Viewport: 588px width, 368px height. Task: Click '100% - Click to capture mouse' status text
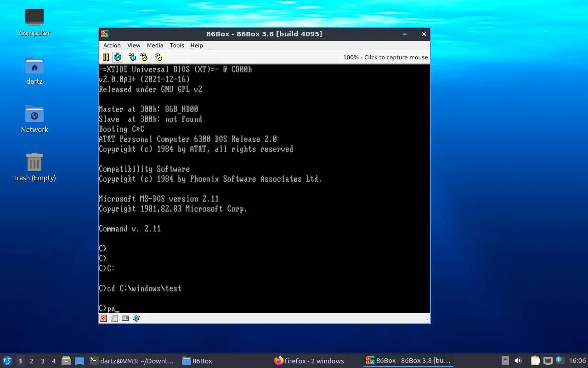coord(385,57)
